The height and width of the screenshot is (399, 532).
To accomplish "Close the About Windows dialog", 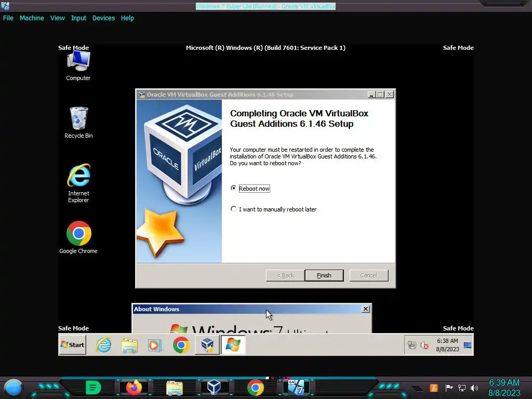I will [365, 309].
